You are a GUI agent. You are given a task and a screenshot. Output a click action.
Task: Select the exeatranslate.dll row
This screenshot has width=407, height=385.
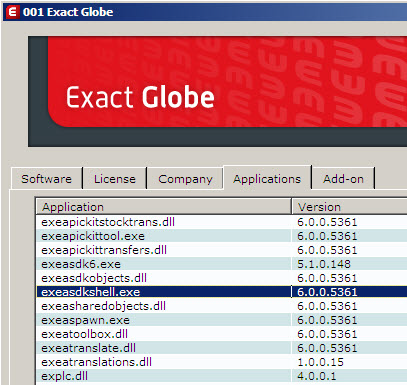tap(222, 348)
